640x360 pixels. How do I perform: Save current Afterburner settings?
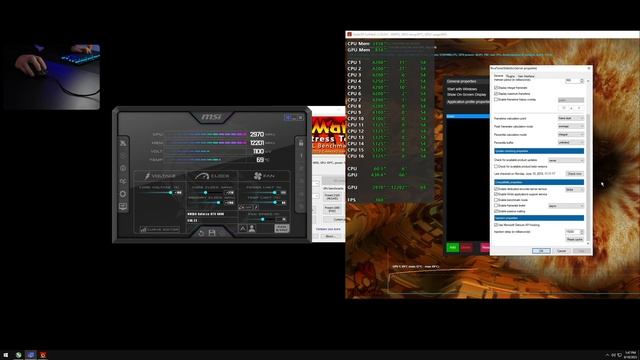click(212, 233)
